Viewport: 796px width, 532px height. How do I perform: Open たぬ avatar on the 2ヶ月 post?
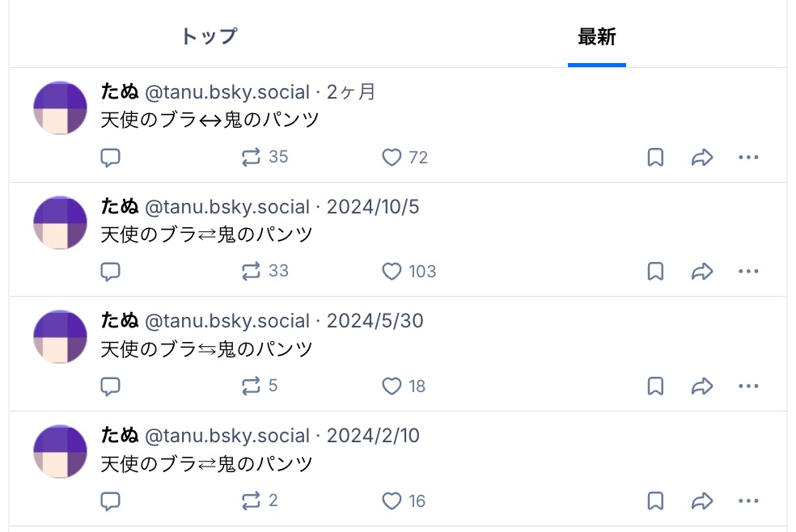(x=60, y=108)
